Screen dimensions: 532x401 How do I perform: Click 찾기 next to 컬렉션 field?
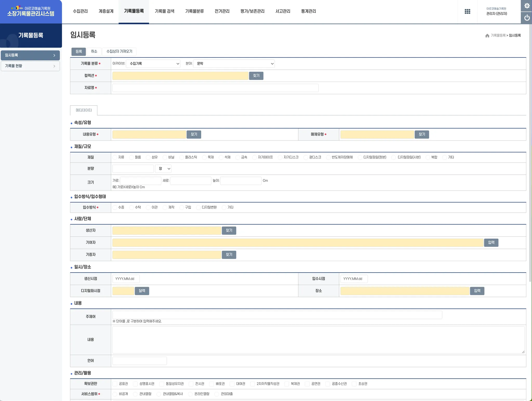256,76
